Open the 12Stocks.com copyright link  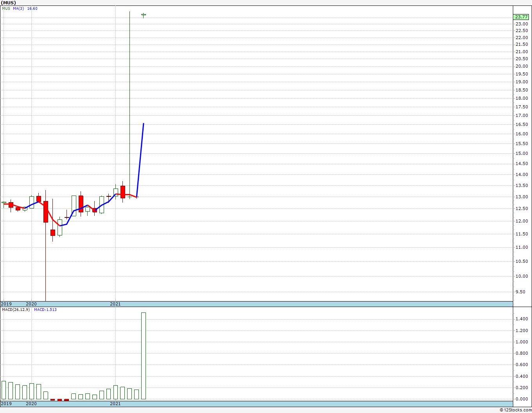click(x=516, y=410)
